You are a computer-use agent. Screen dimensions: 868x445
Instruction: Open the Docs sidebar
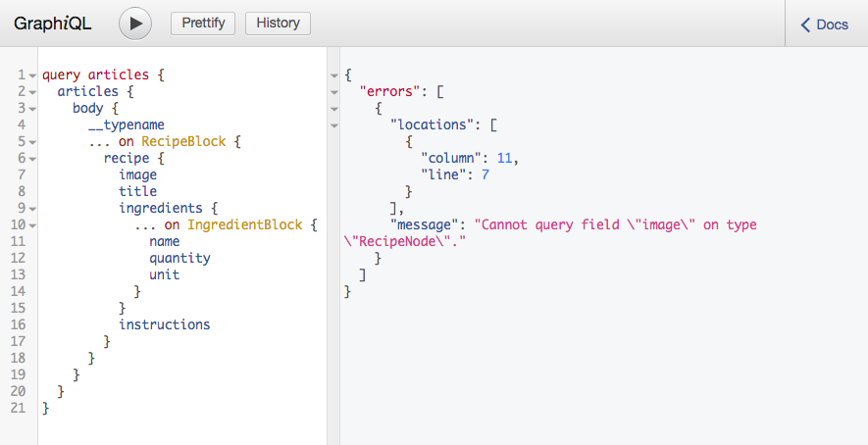coord(825,25)
